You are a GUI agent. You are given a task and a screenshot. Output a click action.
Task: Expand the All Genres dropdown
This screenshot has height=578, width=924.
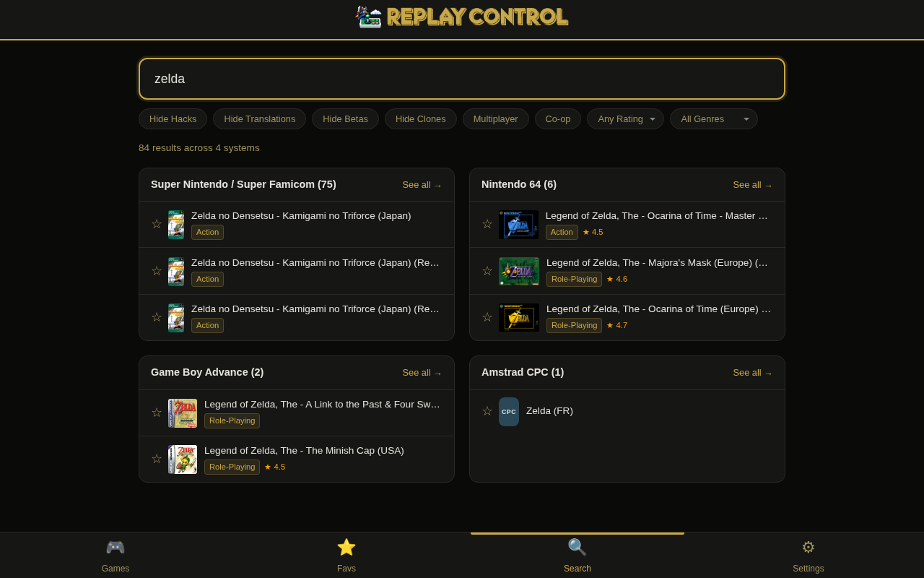pyautogui.click(x=713, y=119)
